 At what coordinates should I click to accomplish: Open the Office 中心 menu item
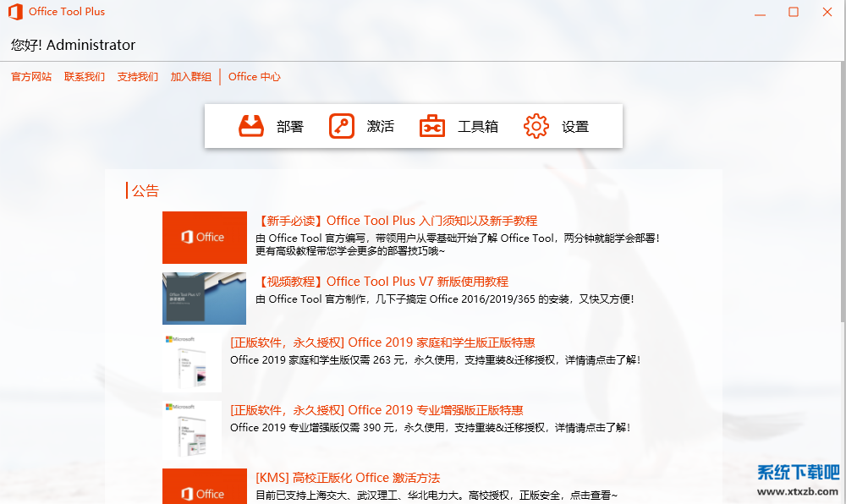tap(255, 76)
